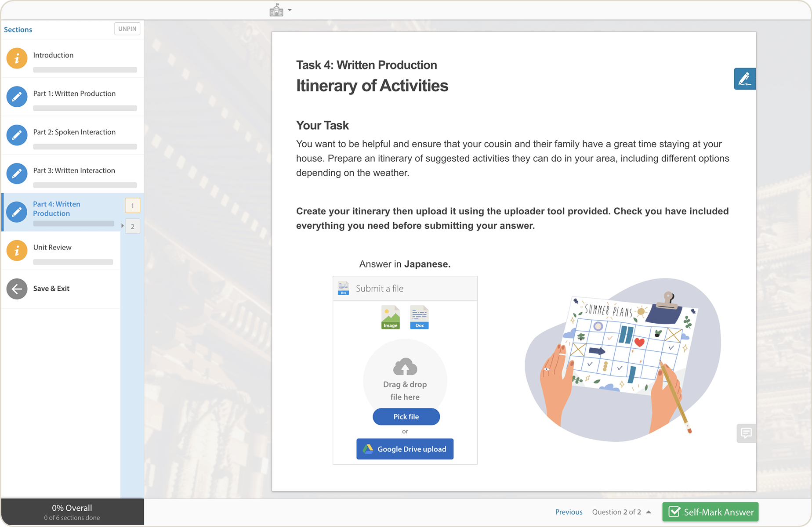
Task: Toggle UNPIN for the Sections sidebar
Action: point(127,29)
